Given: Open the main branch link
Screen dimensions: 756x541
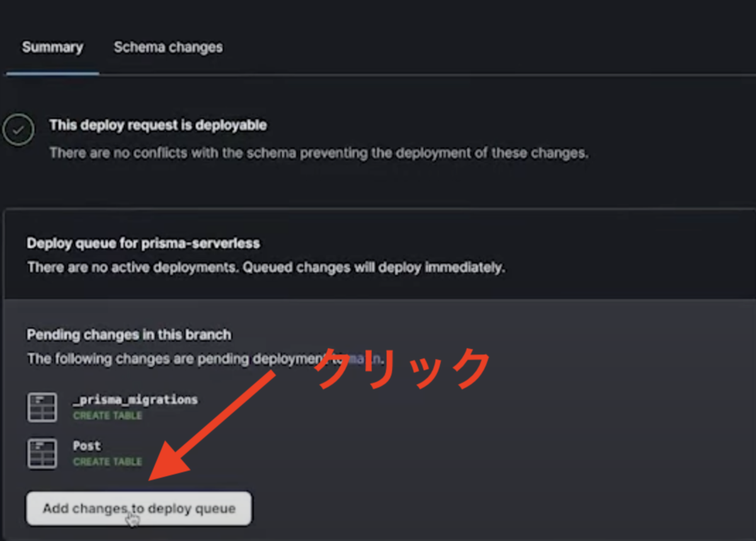Looking at the screenshot, I should pos(365,359).
